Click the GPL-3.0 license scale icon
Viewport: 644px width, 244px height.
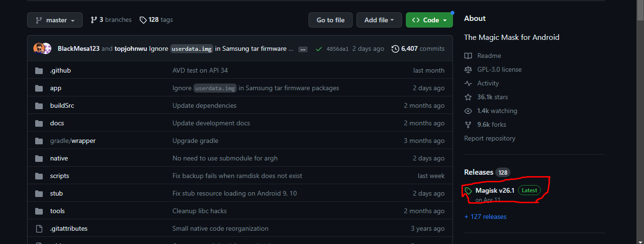[x=468, y=70]
